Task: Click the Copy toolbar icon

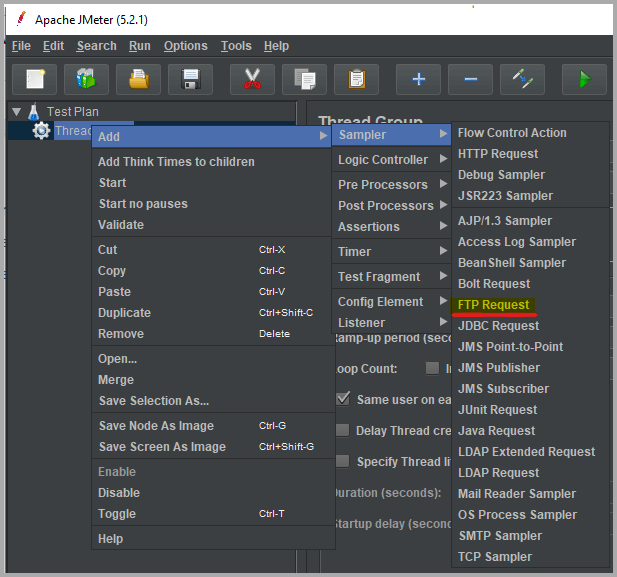Action: click(x=304, y=79)
